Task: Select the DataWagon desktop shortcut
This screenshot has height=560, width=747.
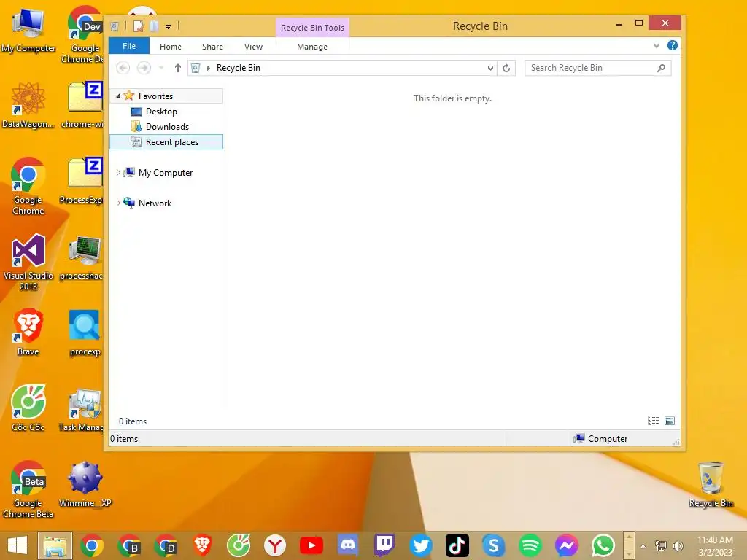Action: tap(28, 105)
